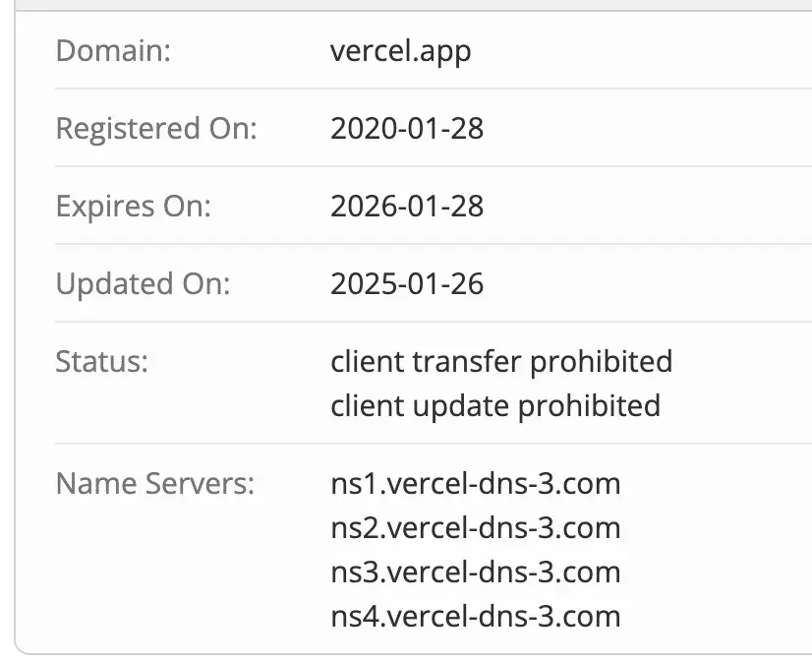The height and width of the screenshot is (663, 812).
Task: Click the "Expires On:" label
Action: [x=133, y=207]
